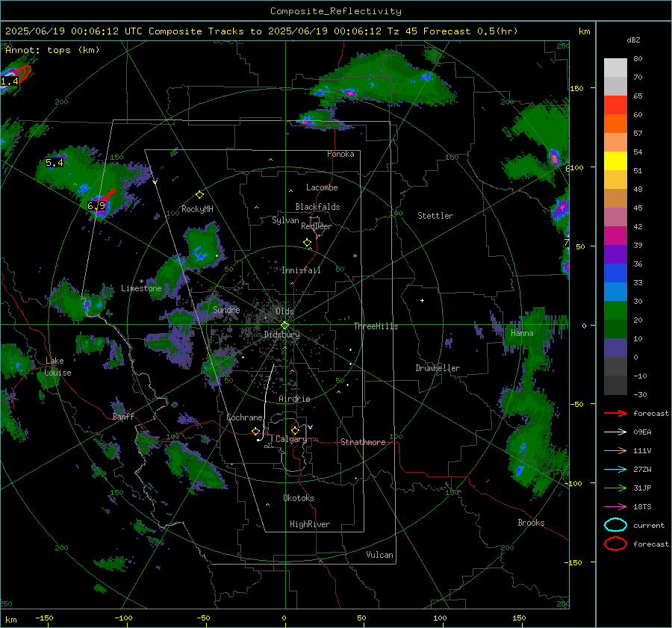This screenshot has height=628, width=672.
Task: Click the 1.4 storm top annotation
Action: point(10,81)
